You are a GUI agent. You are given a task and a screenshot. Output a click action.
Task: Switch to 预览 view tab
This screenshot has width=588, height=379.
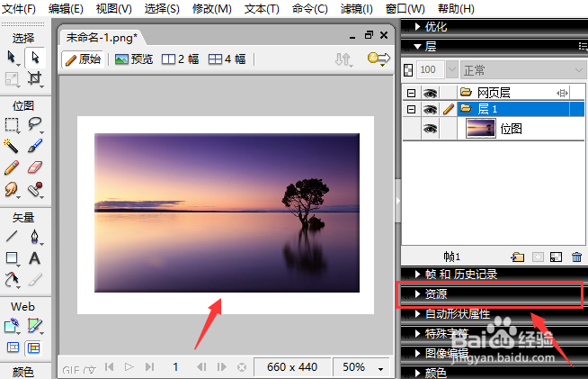pos(134,59)
